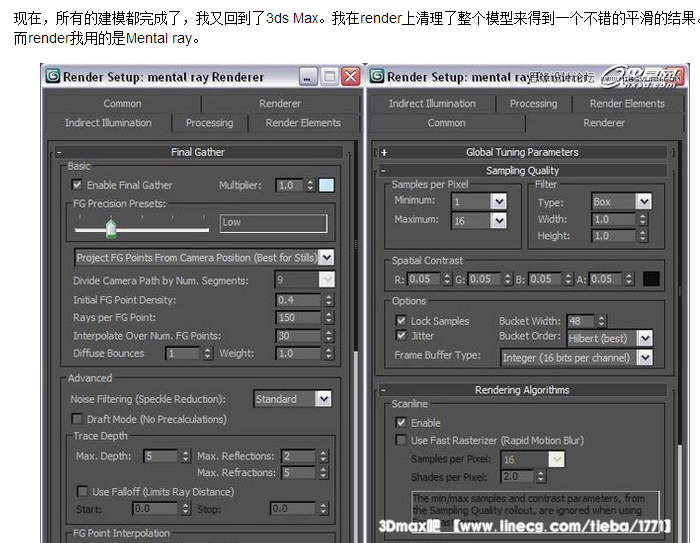Open Processing tab in right window

point(533,104)
